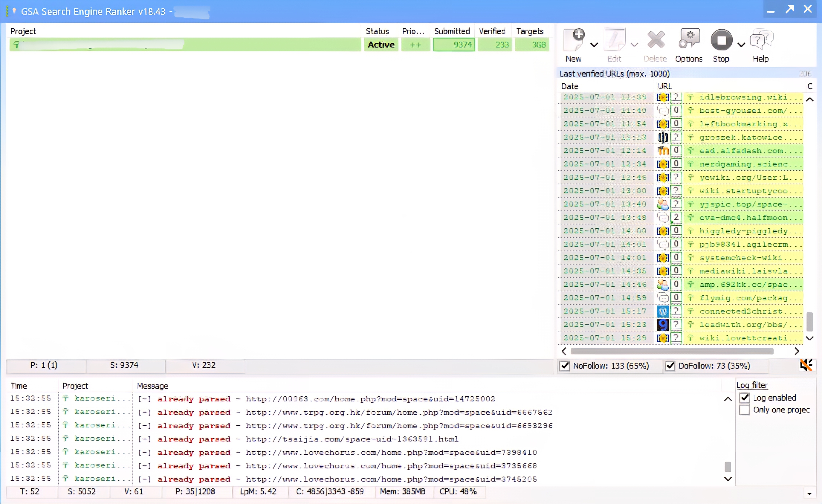This screenshot has width=822, height=504.
Task: Click the Message column header in log
Action: [x=153, y=386]
